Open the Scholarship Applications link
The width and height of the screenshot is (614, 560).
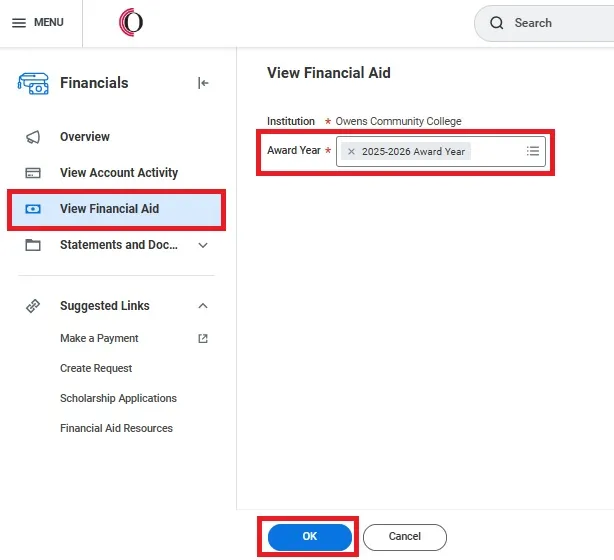(118, 398)
